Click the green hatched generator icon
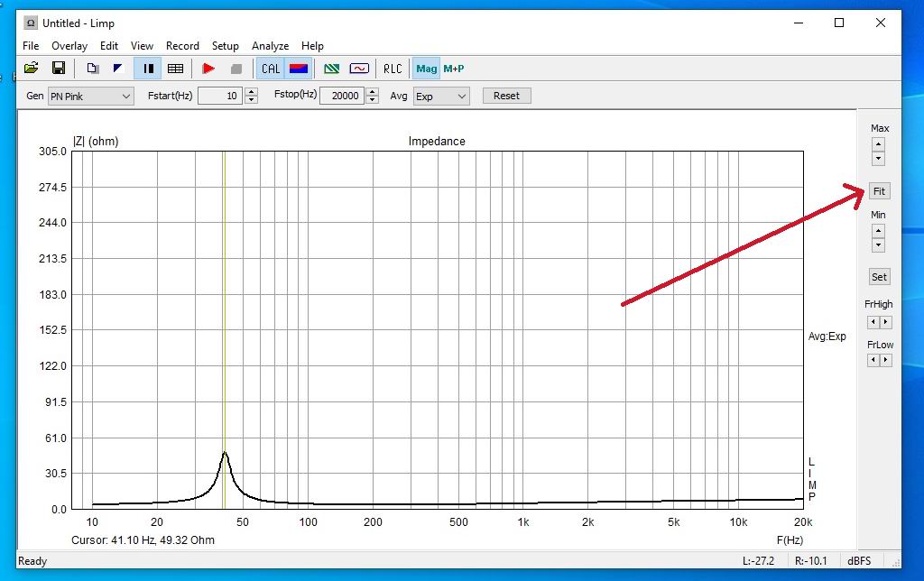The image size is (924, 581). tap(332, 69)
